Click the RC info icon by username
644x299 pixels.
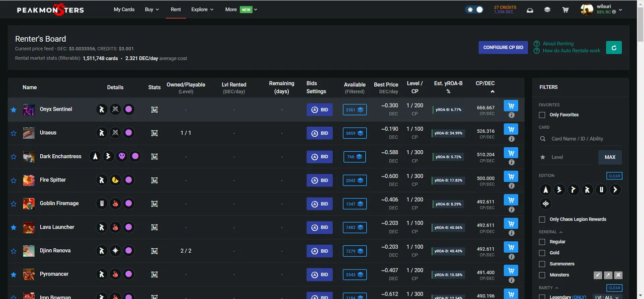(615, 13)
